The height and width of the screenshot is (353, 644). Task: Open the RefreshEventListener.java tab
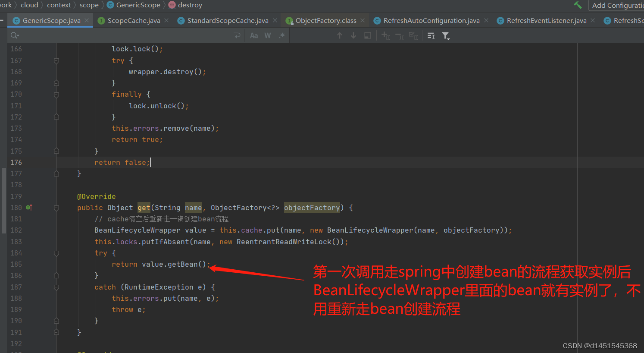tap(547, 21)
